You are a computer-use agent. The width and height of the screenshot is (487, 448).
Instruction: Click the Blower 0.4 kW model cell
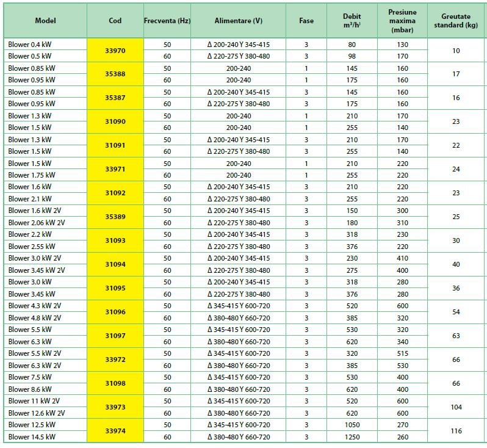click(29, 45)
